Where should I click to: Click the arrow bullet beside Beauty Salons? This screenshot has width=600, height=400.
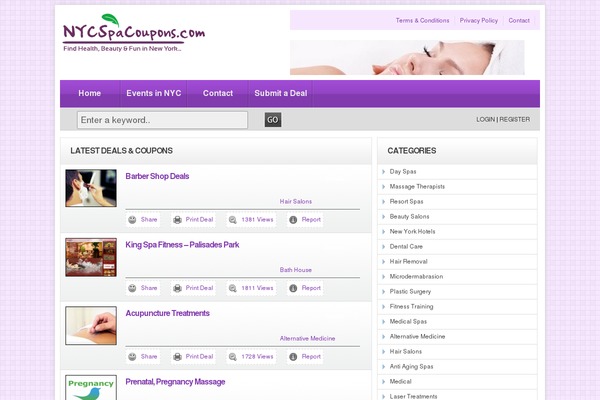(x=383, y=217)
